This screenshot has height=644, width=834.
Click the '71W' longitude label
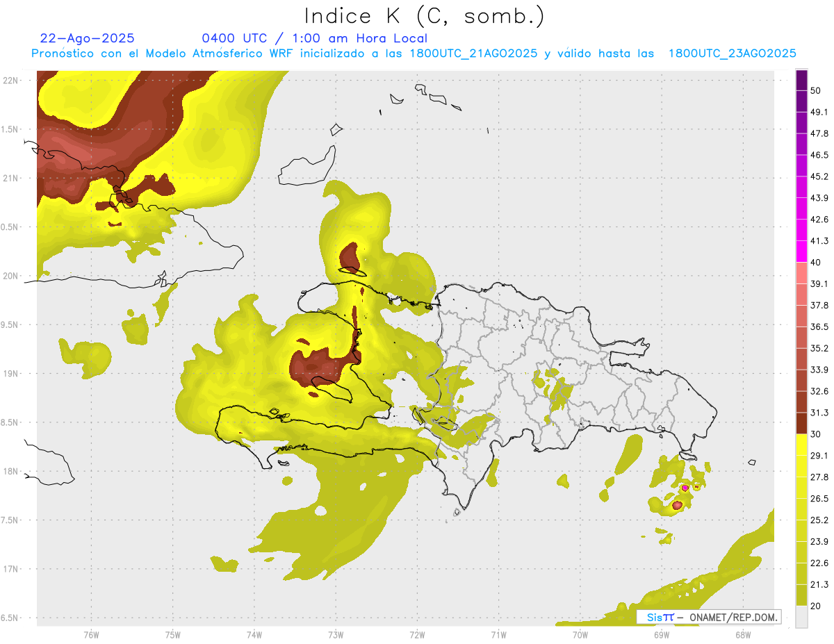click(x=498, y=635)
